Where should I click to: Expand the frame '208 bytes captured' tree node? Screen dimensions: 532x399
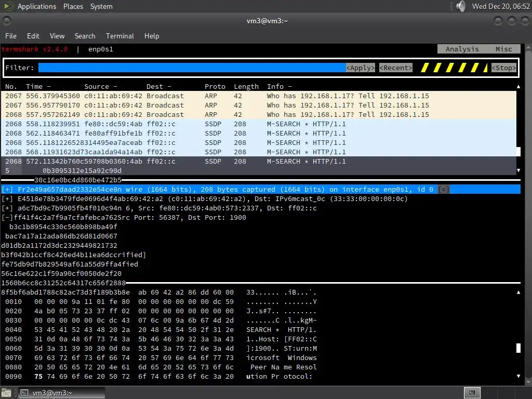click(7, 189)
